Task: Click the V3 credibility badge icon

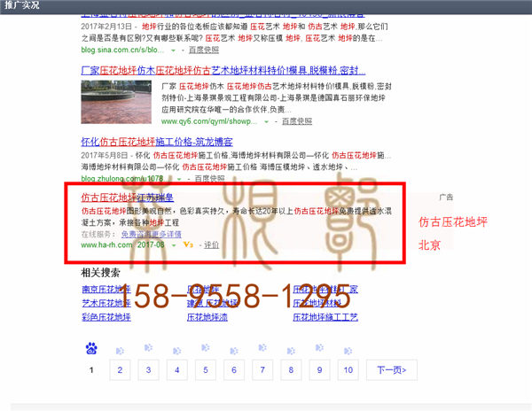Action: pyautogui.click(x=188, y=244)
